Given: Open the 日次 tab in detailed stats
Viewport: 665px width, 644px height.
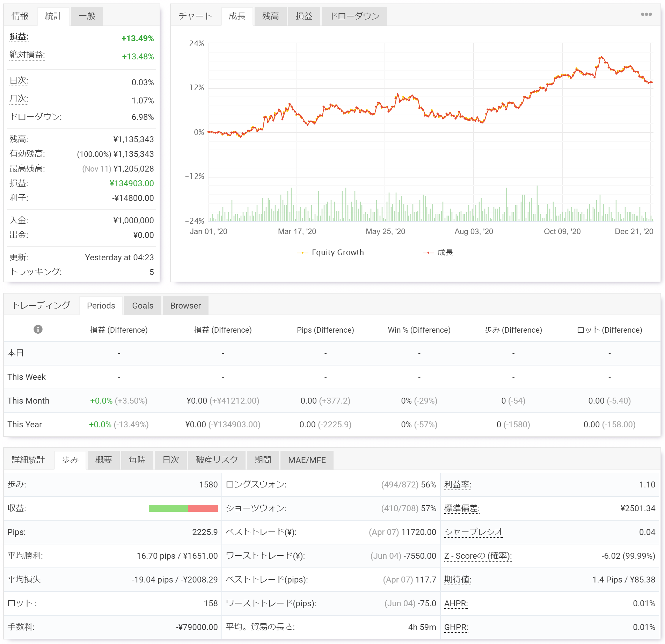Looking at the screenshot, I should 171,460.
